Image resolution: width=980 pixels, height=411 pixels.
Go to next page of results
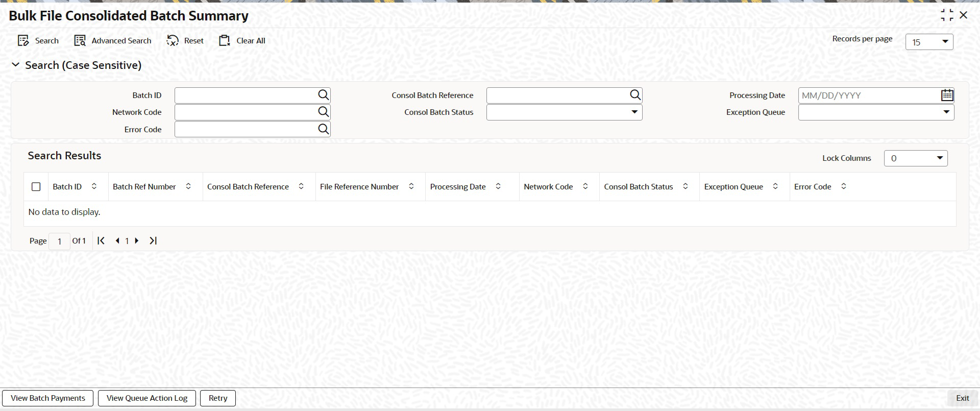(137, 240)
